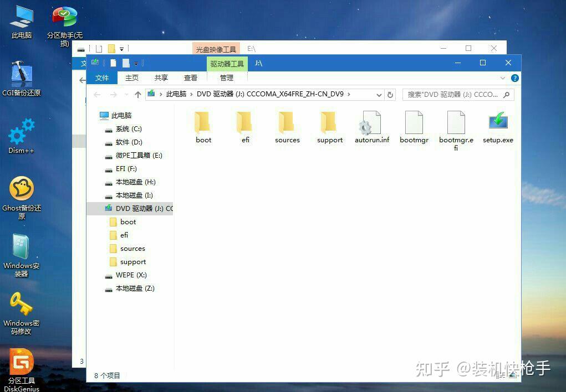Viewport: 566px width, 392px height.
Task: Click the refresh button in address bar
Action: [x=391, y=95]
